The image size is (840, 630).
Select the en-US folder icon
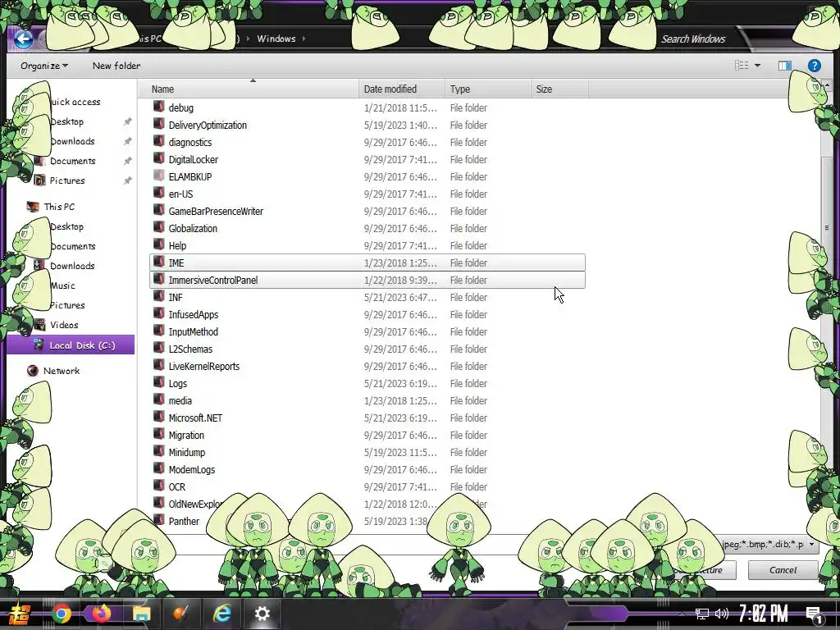(158, 193)
